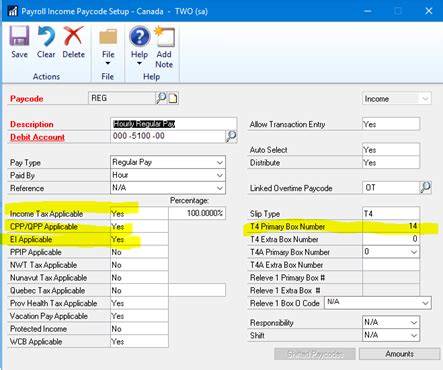
Task: Toggle WCB Applicable value
Action: [x=139, y=342]
